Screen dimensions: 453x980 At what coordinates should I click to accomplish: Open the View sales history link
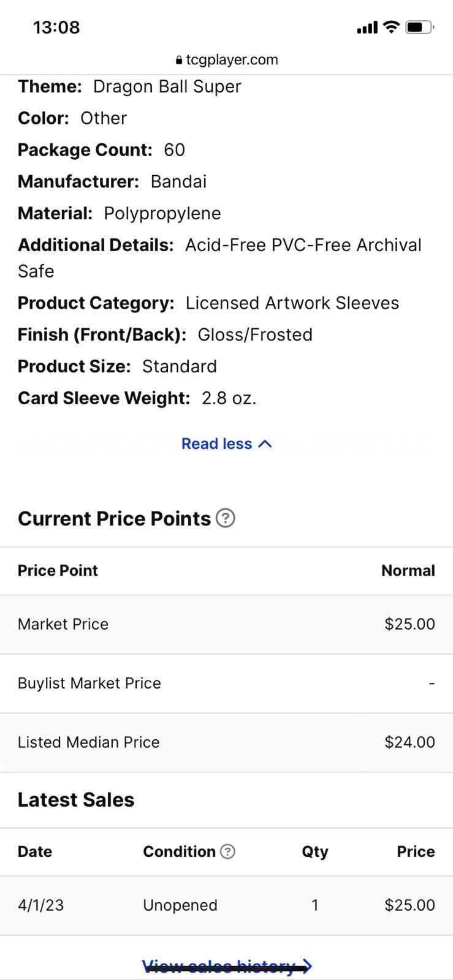point(226,967)
